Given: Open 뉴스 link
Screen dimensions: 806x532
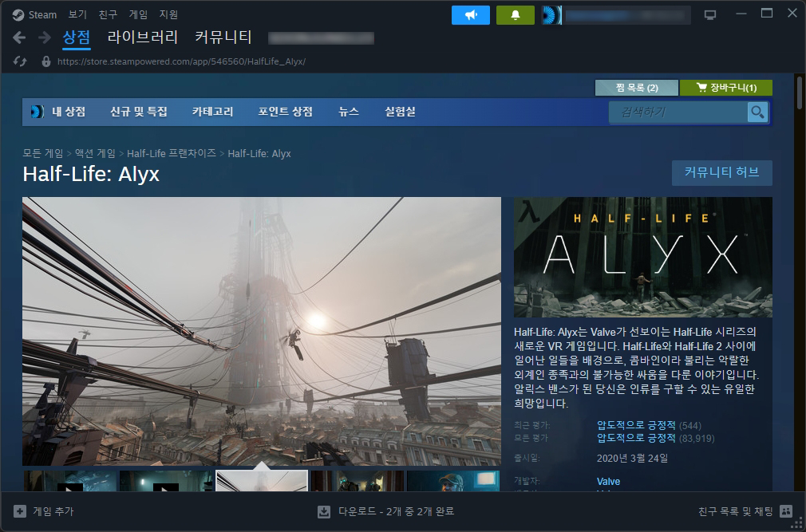Looking at the screenshot, I should [349, 112].
